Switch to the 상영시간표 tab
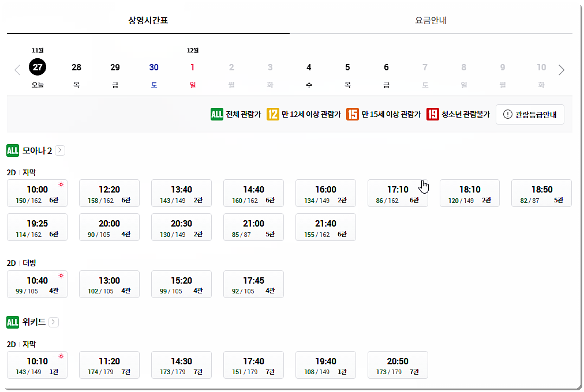This screenshot has width=584, height=392. (146, 20)
